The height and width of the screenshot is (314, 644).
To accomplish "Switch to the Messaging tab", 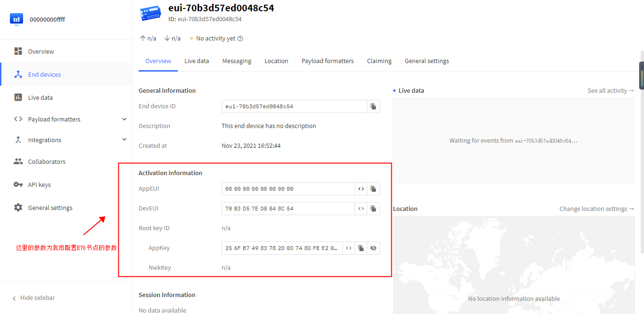I will click(237, 61).
